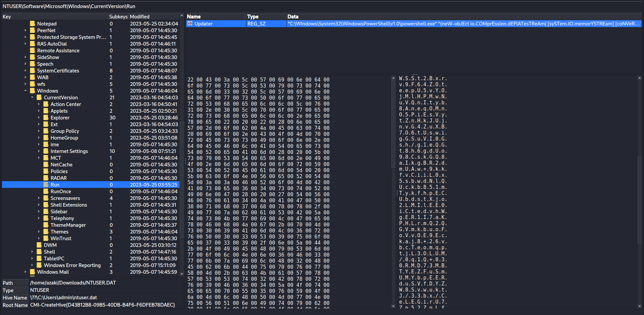The width and height of the screenshot is (644, 315).
Task: Click the NTUSER.DAT file path value
Action: [x=73, y=282]
